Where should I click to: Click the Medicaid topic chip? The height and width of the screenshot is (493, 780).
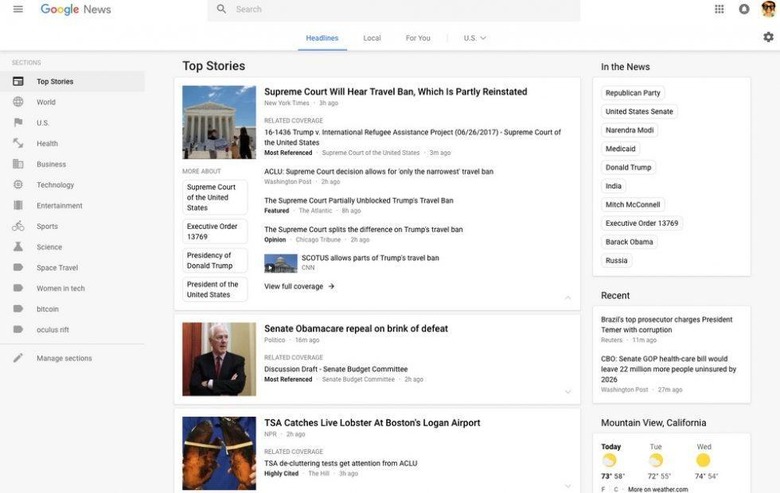point(620,148)
